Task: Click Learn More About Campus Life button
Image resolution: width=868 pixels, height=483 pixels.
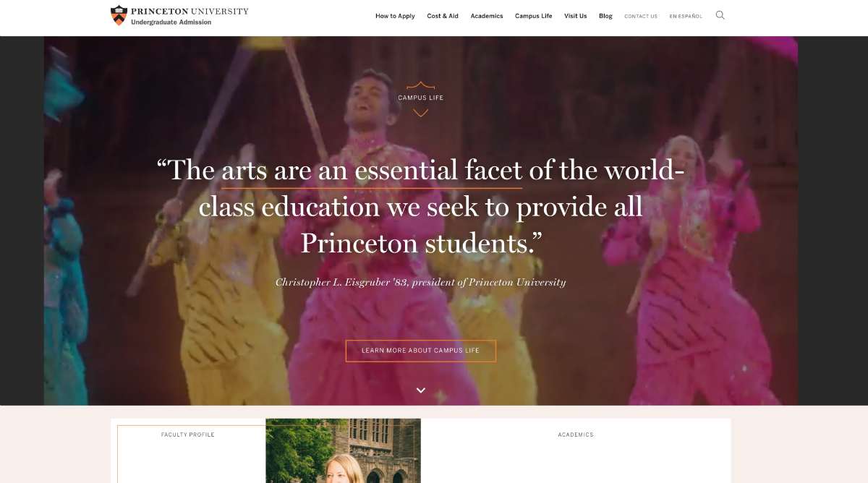Action: click(x=420, y=351)
